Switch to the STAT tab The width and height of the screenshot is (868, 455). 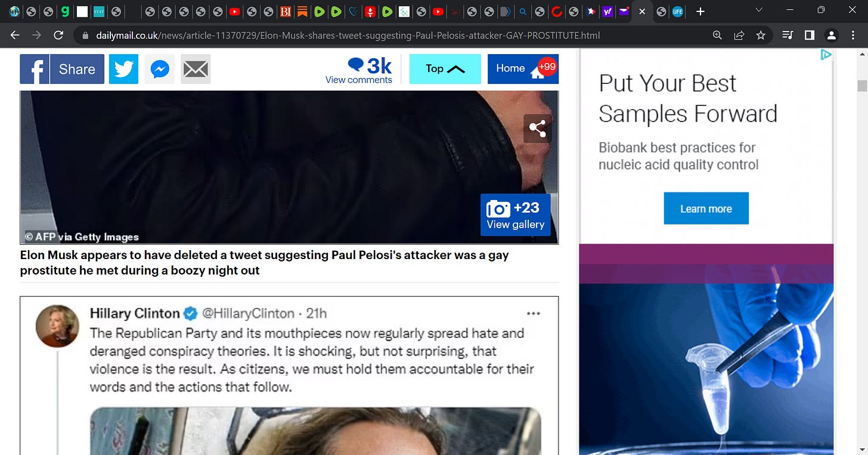click(99, 11)
